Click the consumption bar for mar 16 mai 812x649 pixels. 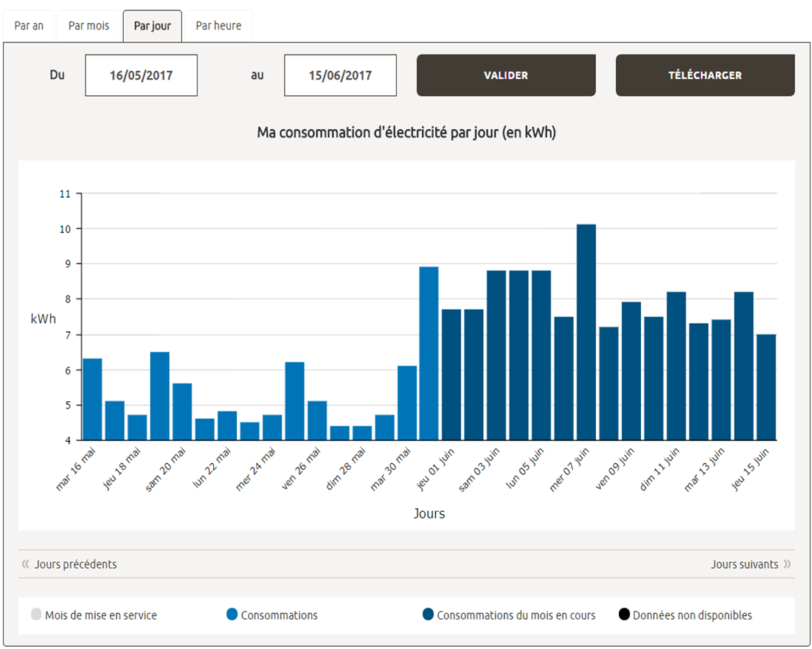[x=91, y=398]
